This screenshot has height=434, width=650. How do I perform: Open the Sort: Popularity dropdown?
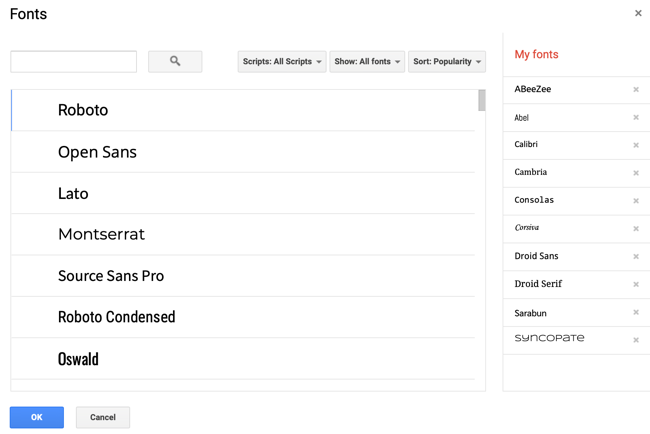pyautogui.click(x=447, y=62)
